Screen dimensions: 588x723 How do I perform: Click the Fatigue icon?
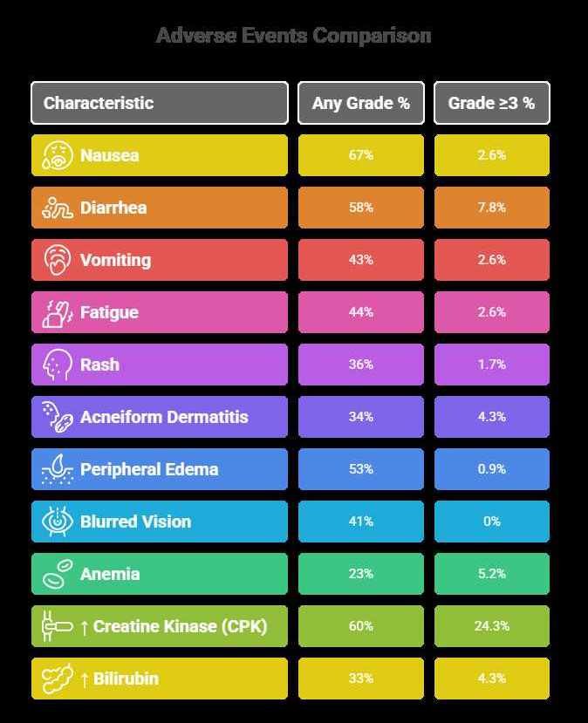coord(58,312)
